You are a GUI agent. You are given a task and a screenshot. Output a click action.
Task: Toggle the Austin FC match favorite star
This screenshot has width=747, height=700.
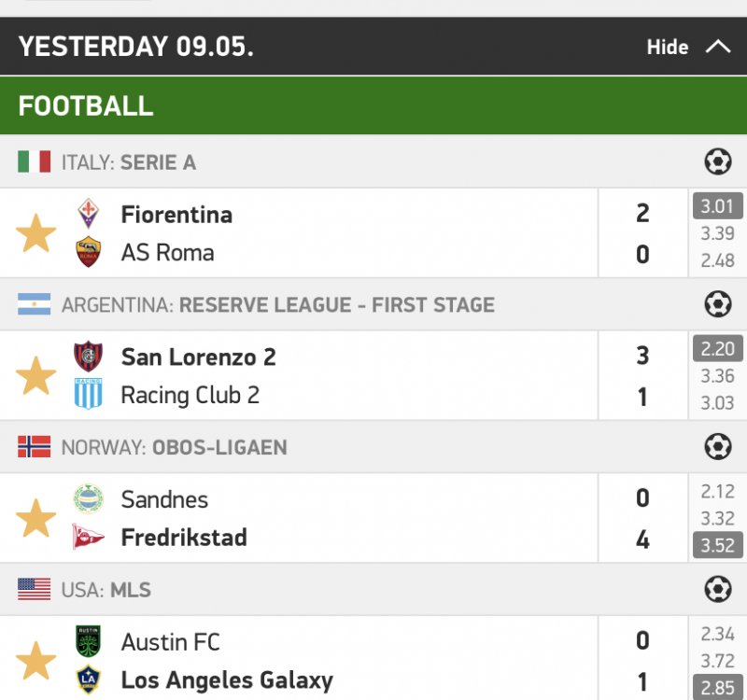[36, 660]
